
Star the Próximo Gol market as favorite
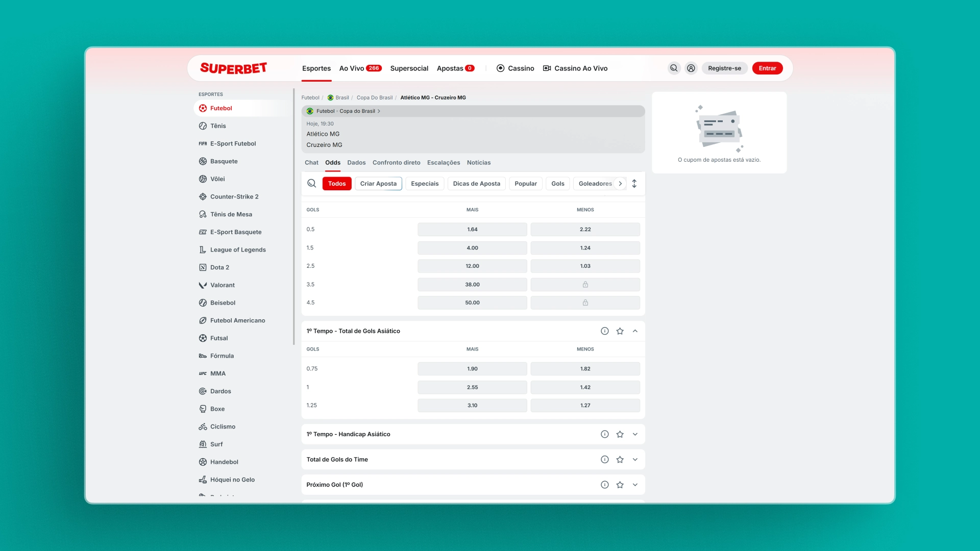click(620, 485)
